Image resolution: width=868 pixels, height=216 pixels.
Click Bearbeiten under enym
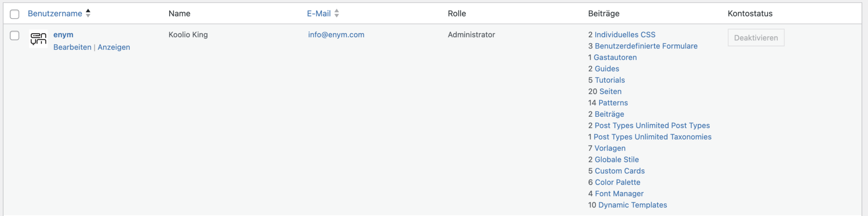click(72, 47)
